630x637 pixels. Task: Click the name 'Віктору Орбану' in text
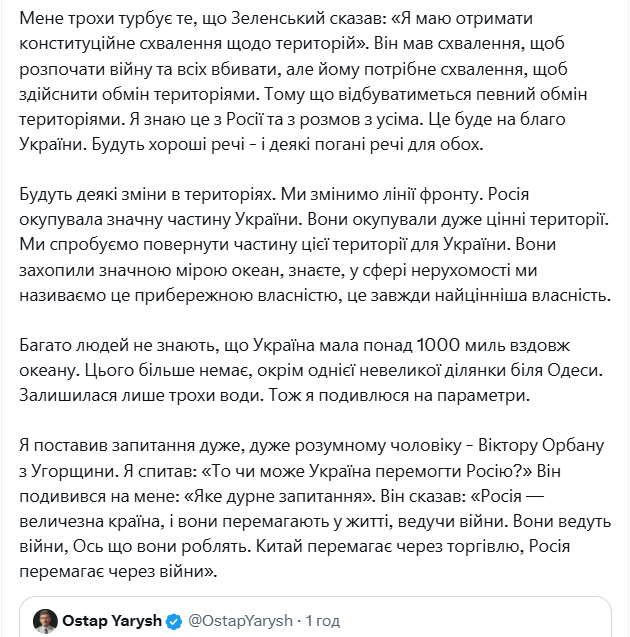tap(541, 446)
